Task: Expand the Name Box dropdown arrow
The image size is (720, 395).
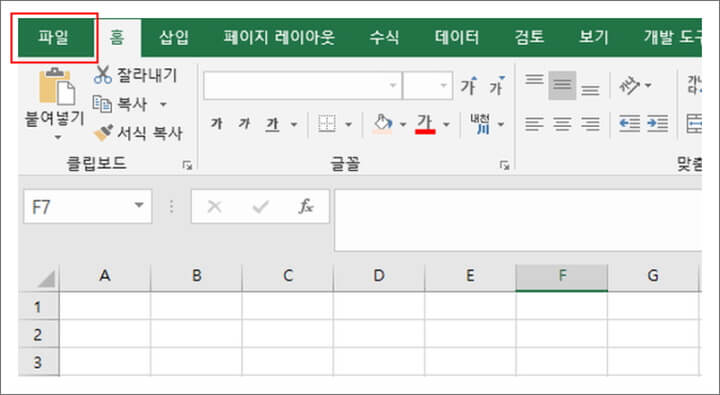Action: point(139,205)
